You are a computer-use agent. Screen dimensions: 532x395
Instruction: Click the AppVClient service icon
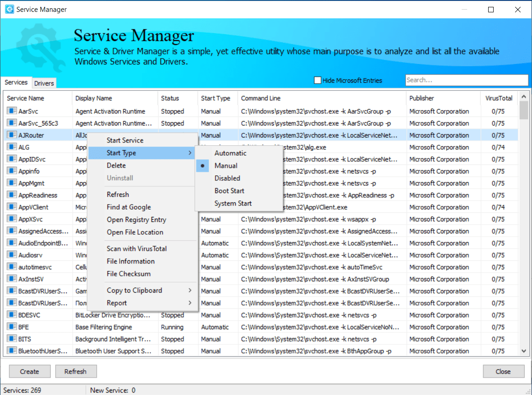pos(12,207)
